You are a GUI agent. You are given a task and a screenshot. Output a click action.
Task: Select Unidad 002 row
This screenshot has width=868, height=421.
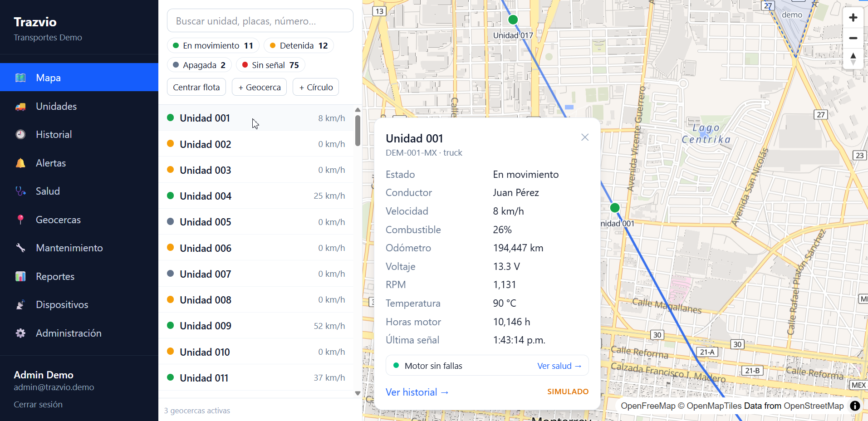(x=256, y=144)
